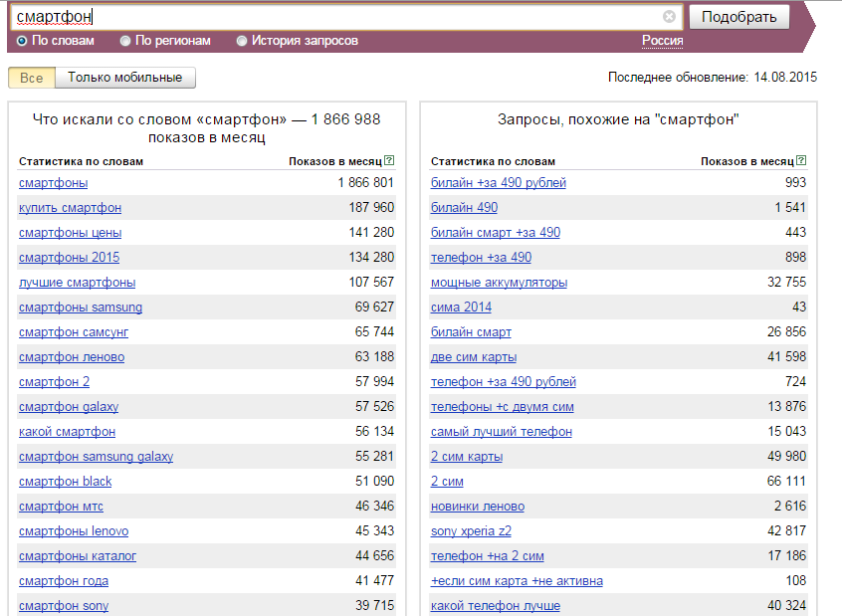The height and width of the screenshot is (616, 842).
Task: Follow the 'смартфон galaxy' link
Action: click(69, 407)
